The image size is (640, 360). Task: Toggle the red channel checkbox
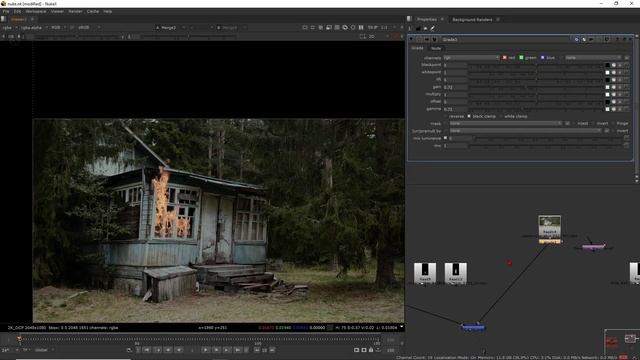coord(504,58)
